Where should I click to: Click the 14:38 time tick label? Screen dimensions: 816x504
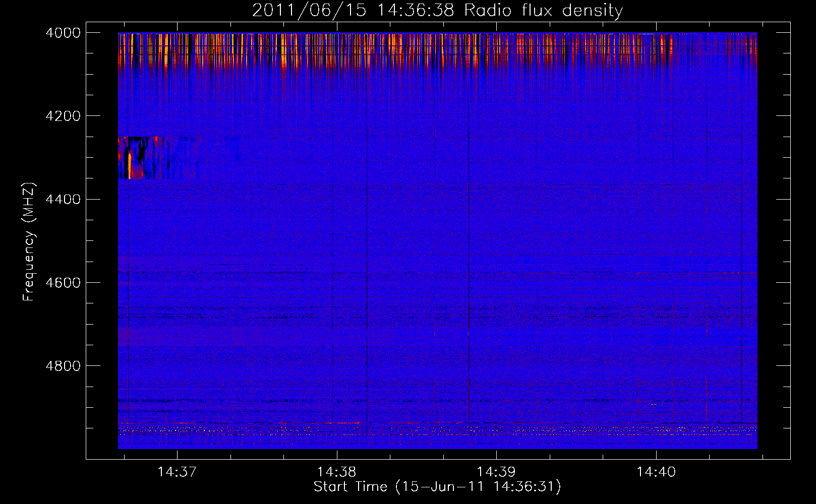pos(336,472)
